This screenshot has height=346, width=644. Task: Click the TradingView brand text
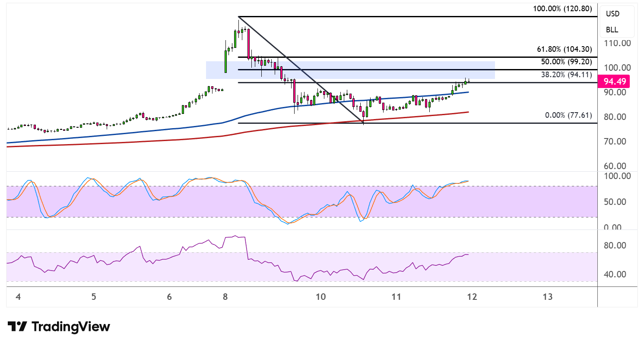[x=71, y=327]
